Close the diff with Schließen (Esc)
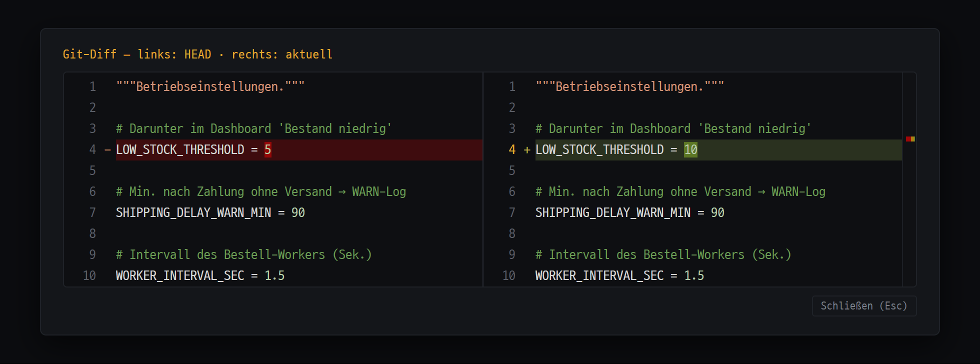 864,306
